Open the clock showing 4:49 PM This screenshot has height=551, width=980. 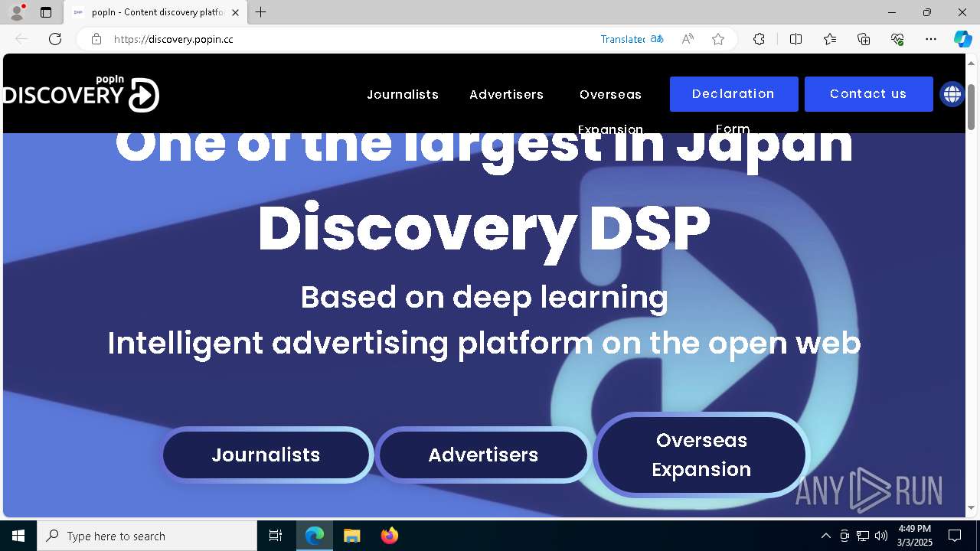915,536
